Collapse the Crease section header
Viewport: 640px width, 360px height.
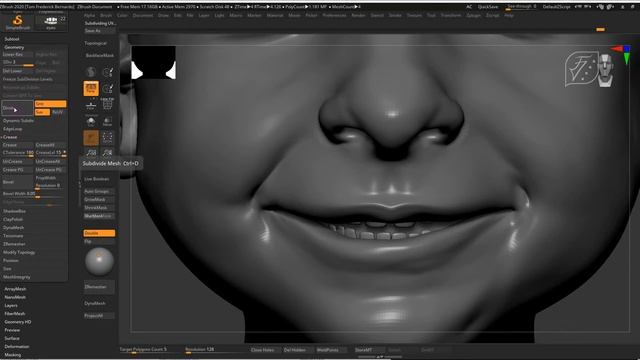click(x=10, y=137)
